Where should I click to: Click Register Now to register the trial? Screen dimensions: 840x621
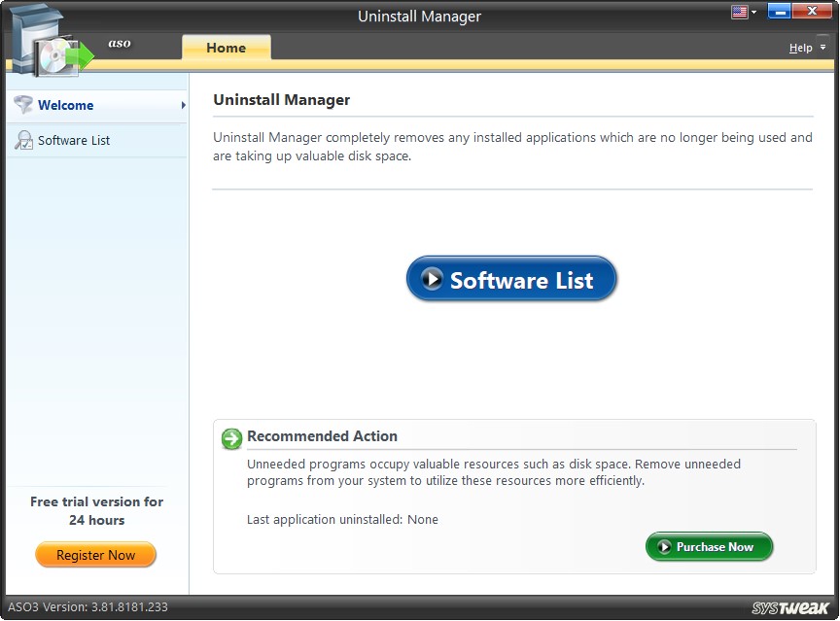tap(95, 554)
